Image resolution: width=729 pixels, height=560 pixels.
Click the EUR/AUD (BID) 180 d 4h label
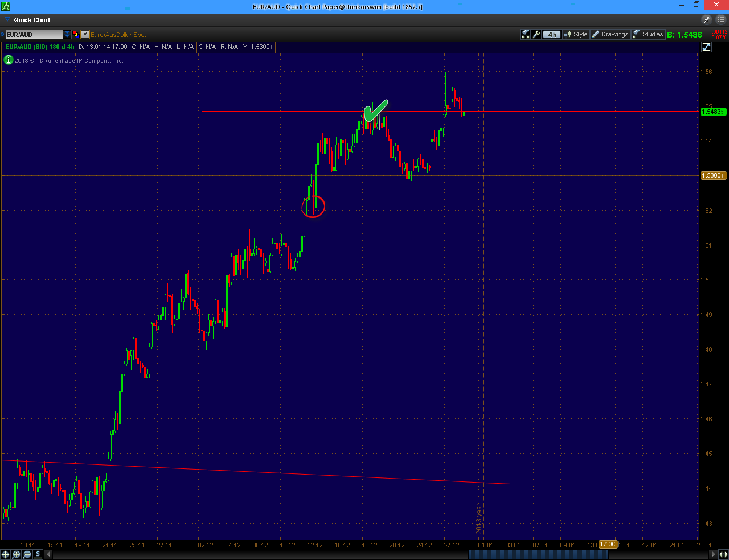(40, 47)
